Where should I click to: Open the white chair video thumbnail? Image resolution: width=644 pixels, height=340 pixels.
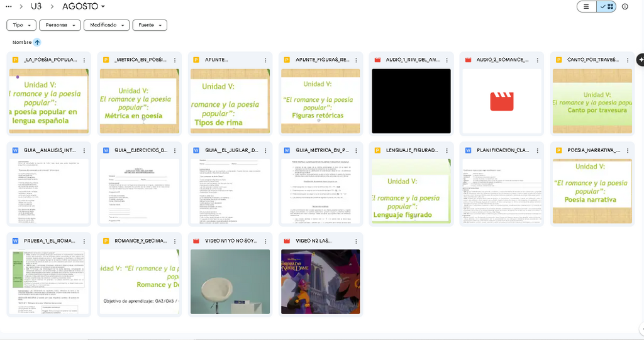(230, 282)
